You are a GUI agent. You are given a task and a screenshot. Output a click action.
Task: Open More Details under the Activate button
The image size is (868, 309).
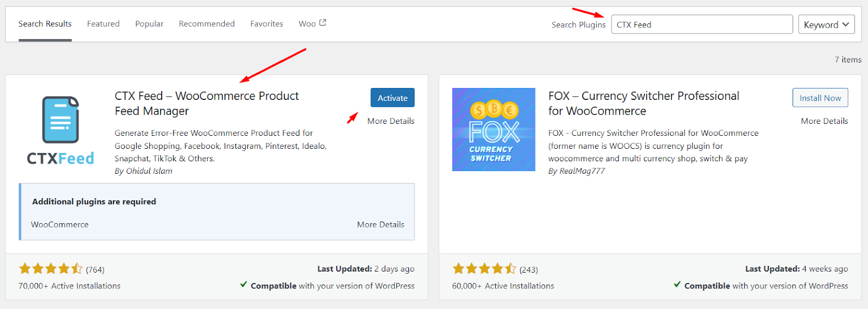[391, 121]
